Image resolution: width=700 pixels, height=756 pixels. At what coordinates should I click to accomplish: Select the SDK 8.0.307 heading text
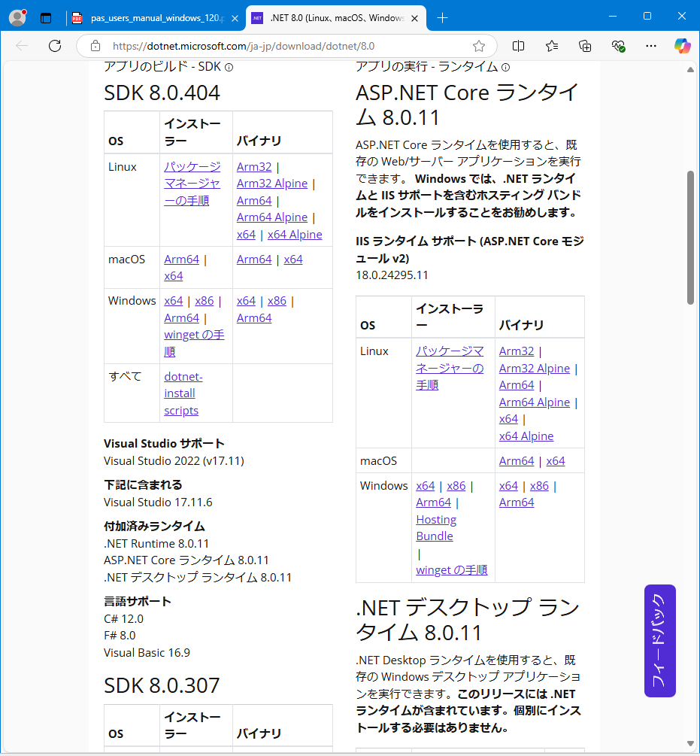tap(162, 685)
